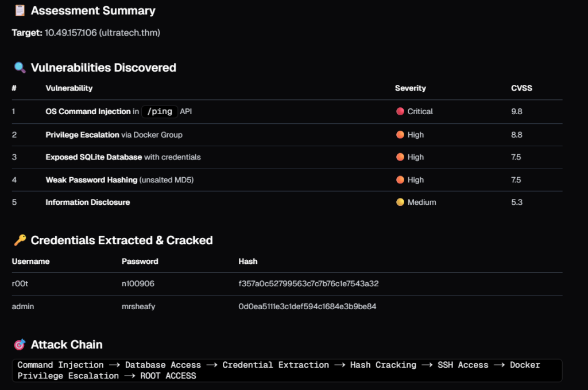Click the orange dot for Privilege Escalation severity
The image size is (588, 390).
(400, 135)
